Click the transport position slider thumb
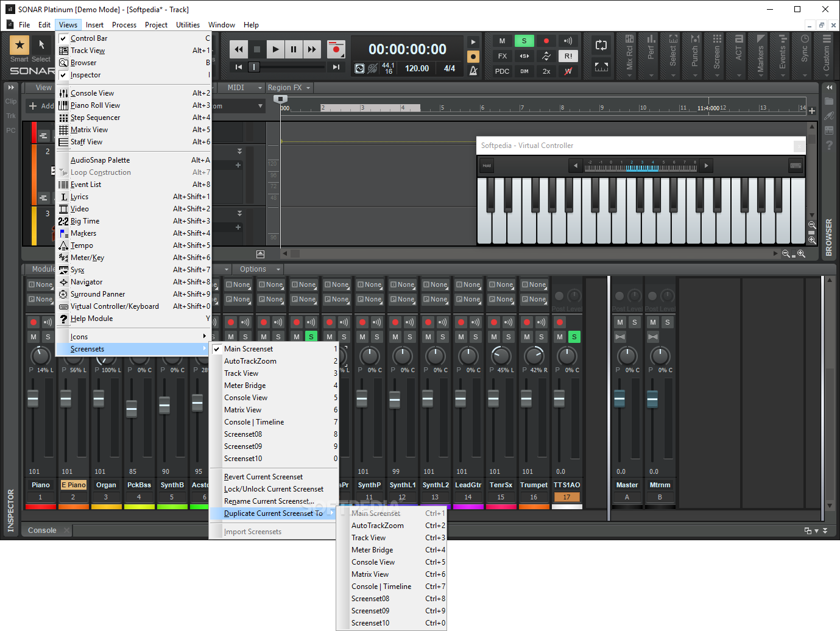The image size is (840, 631). pyautogui.click(x=254, y=67)
